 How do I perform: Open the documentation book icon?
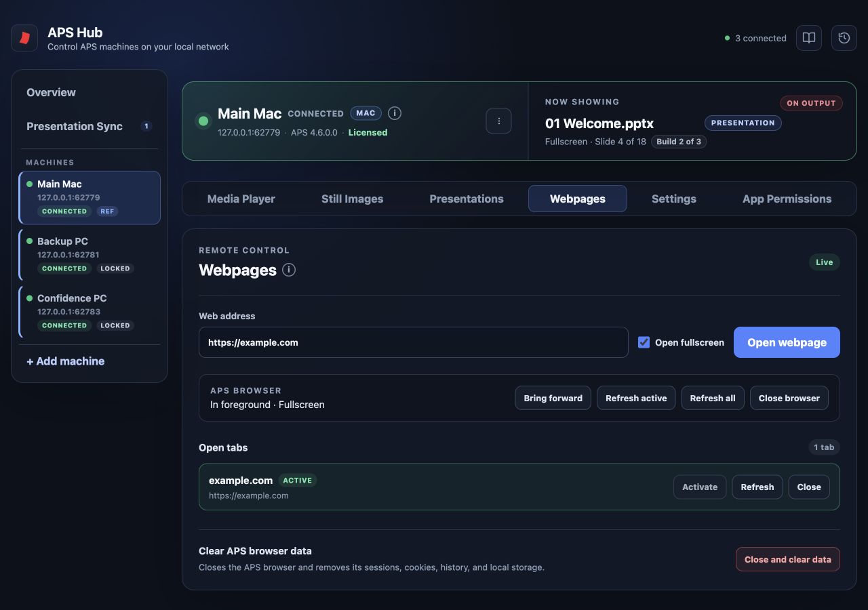coord(809,38)
